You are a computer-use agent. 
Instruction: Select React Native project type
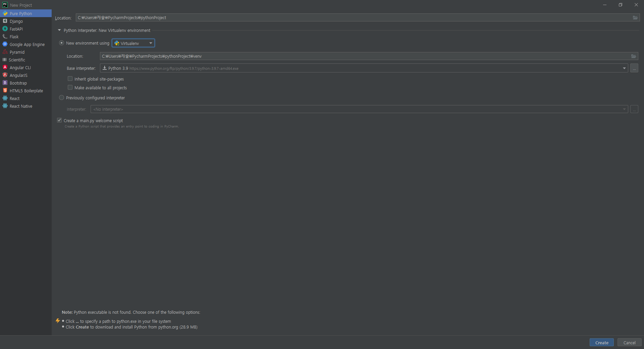[26, 106]
